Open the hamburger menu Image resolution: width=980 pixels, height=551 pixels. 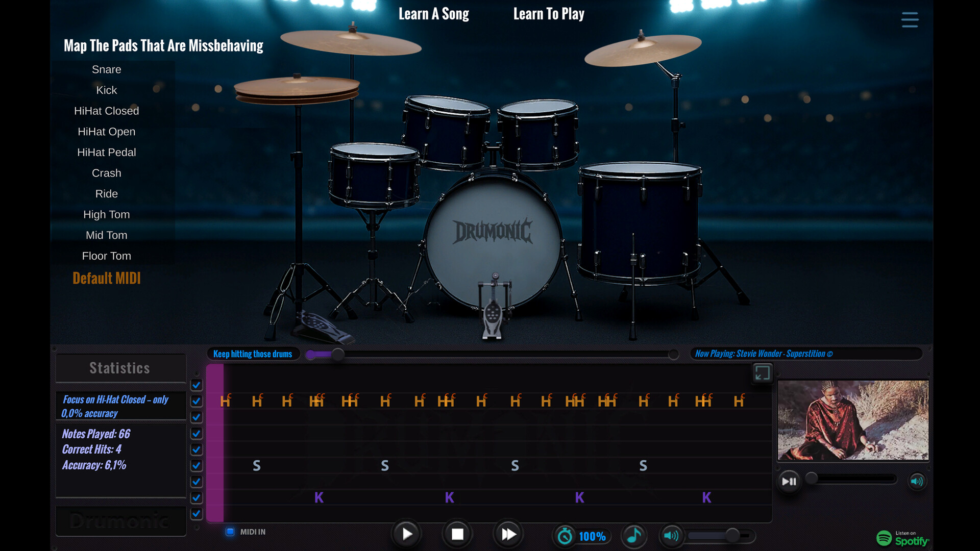coord(910,20)
